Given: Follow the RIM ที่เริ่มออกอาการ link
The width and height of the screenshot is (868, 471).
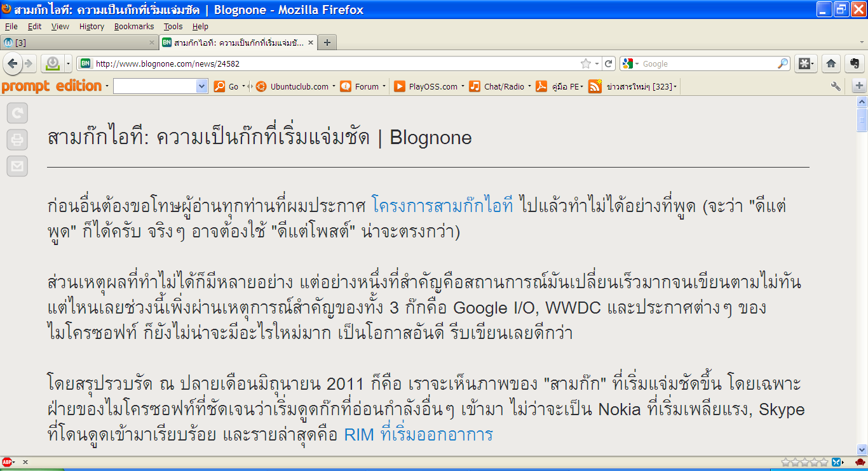Looking at the screenshot, I should pyautogui.click(x=418, y=435).
